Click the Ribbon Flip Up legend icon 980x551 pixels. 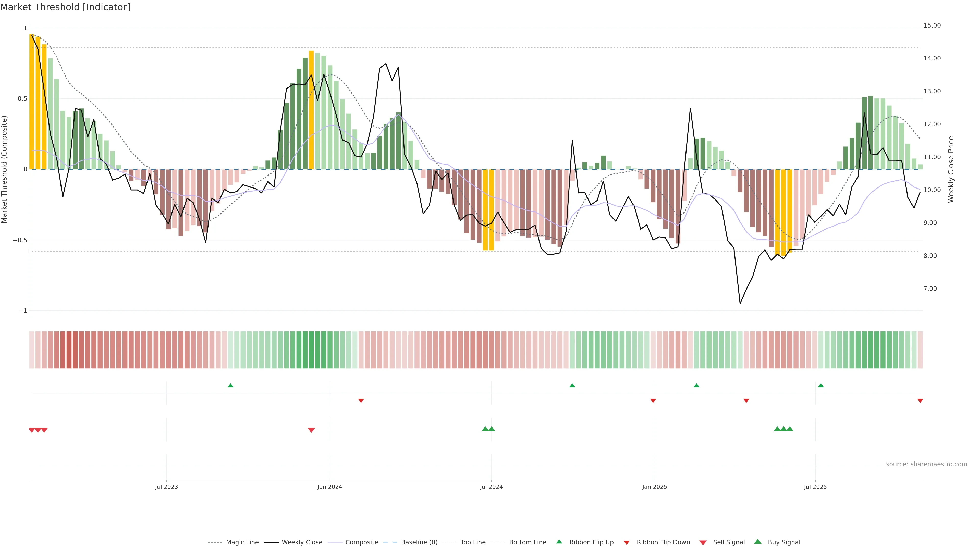[559, 542]
